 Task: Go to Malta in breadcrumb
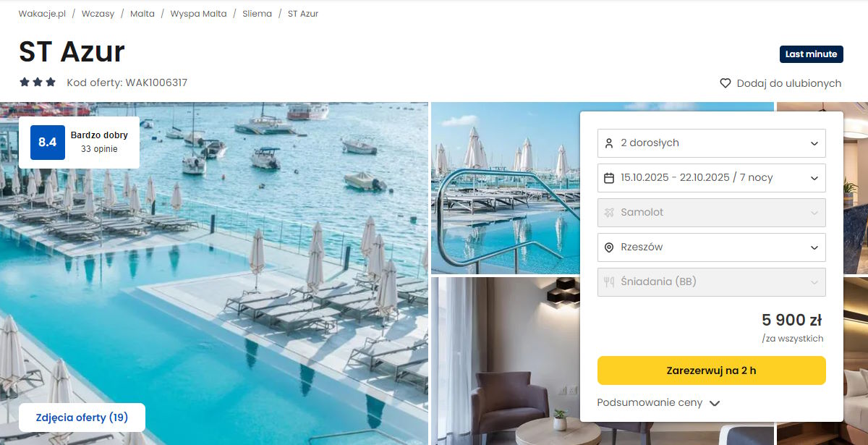click(142, 14)
